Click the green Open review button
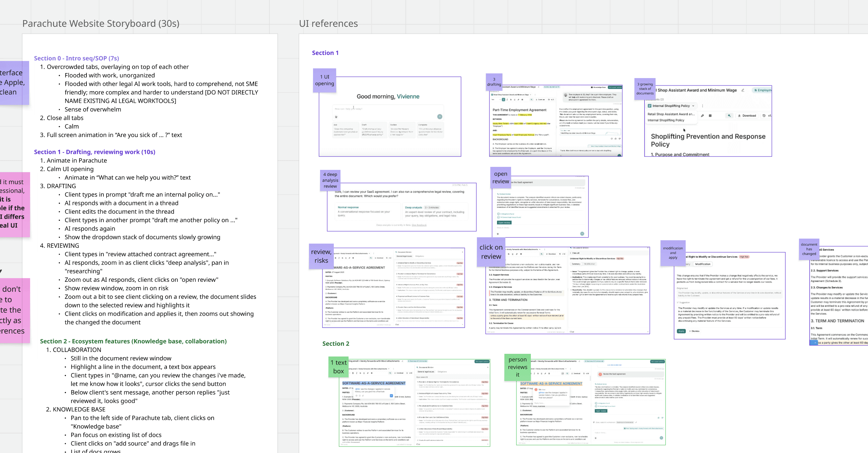Screen dimensions: 868x453 pos(504,222)
